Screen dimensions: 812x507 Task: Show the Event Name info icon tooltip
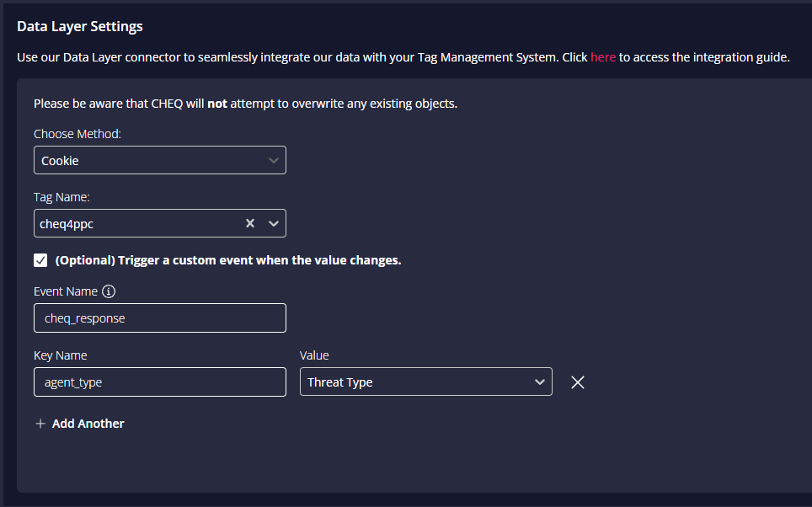click(109, 291)
